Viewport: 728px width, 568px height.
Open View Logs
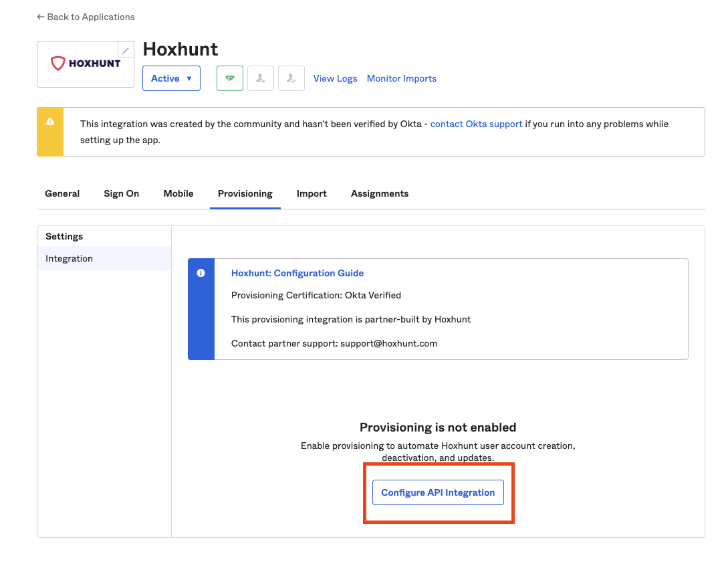tap(335, 78)
